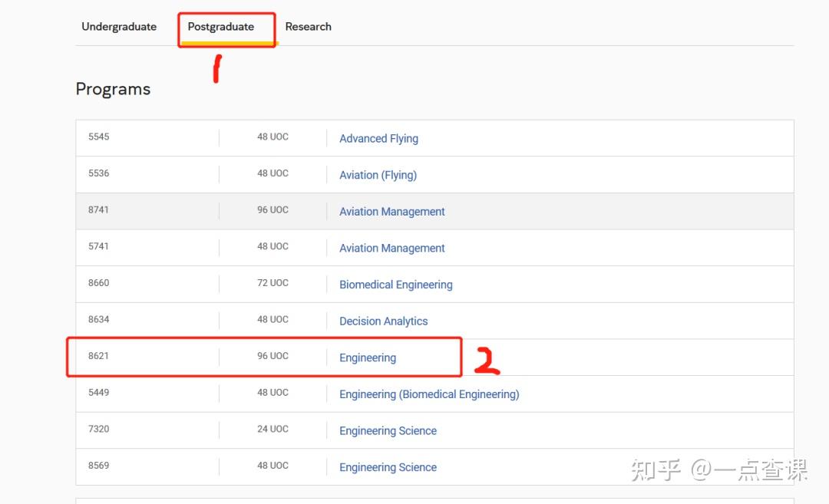This screenshot has height=504, width=829.
Task: Open the Decision Analytics program
Action: tap(383, 321)
